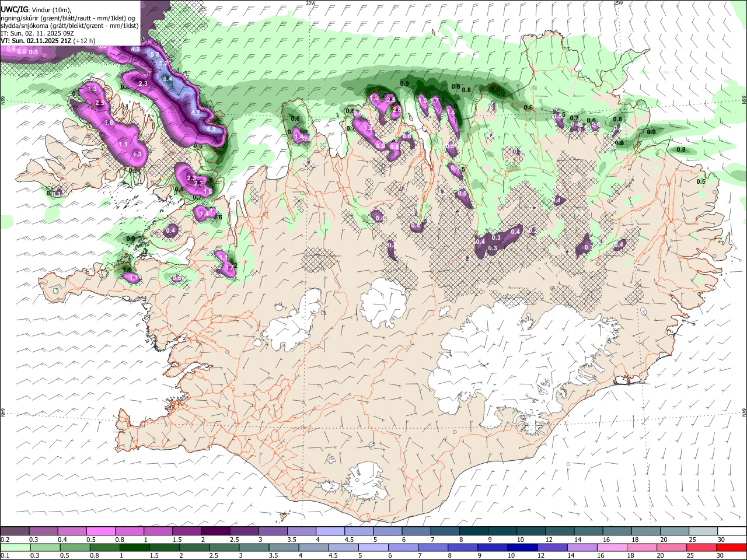Click snow legend swatch starting at 7
Screen dimensions: 747x560
coord(445,531)
